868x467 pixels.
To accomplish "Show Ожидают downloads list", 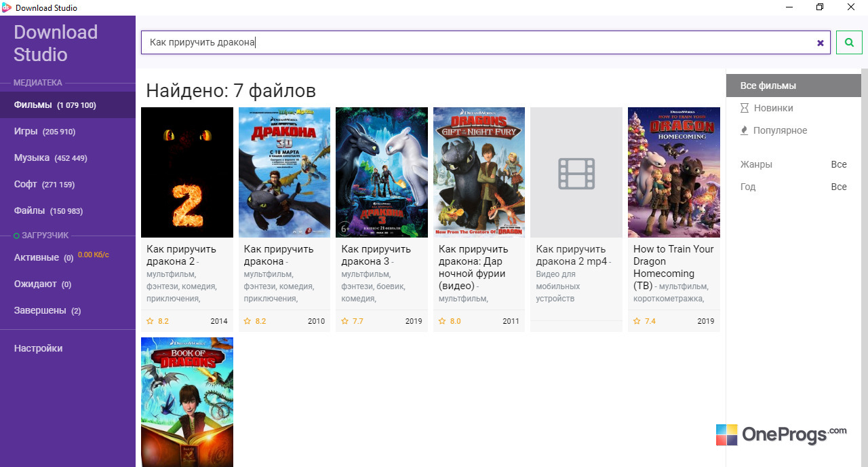I will [68, 284].
